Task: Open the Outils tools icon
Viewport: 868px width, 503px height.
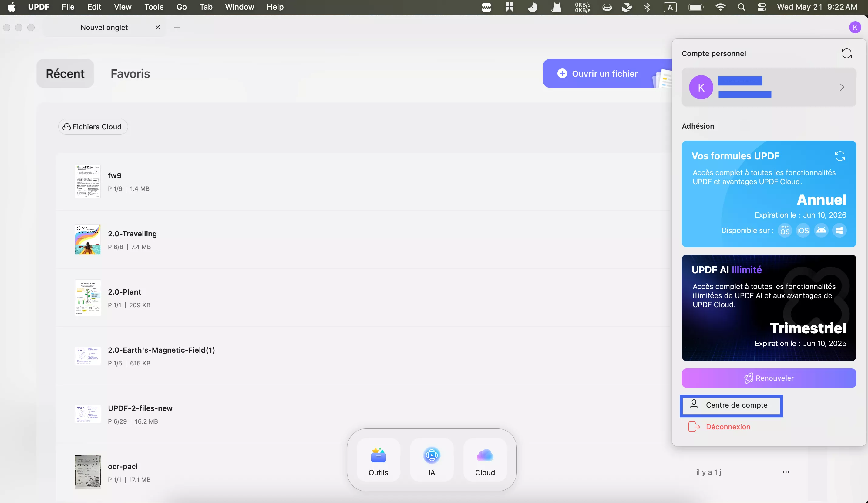Action: pos(378,460)
